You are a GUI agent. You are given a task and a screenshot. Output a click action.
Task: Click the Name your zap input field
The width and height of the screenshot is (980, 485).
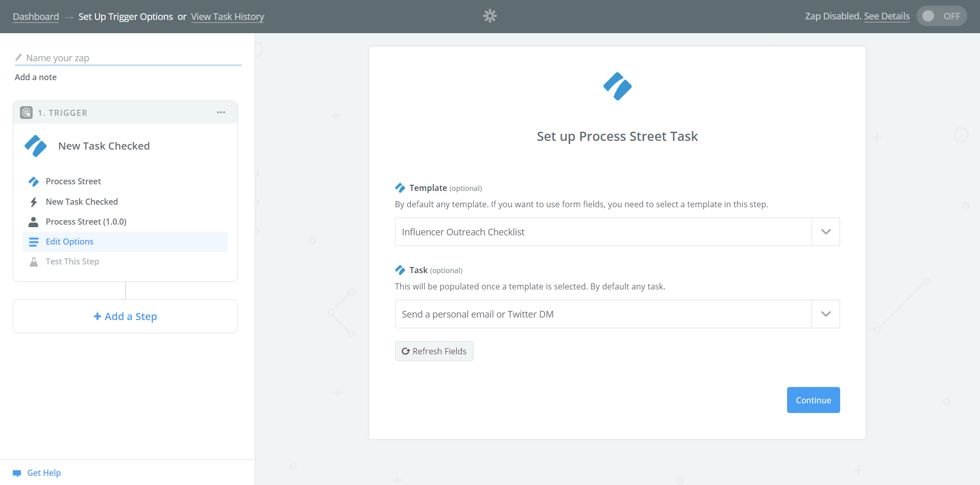click(x=128, y=58)
